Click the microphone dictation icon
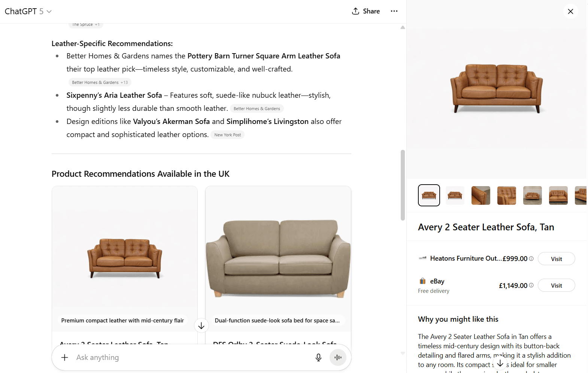This screenshot has height=373, width=588. (318, 358)
